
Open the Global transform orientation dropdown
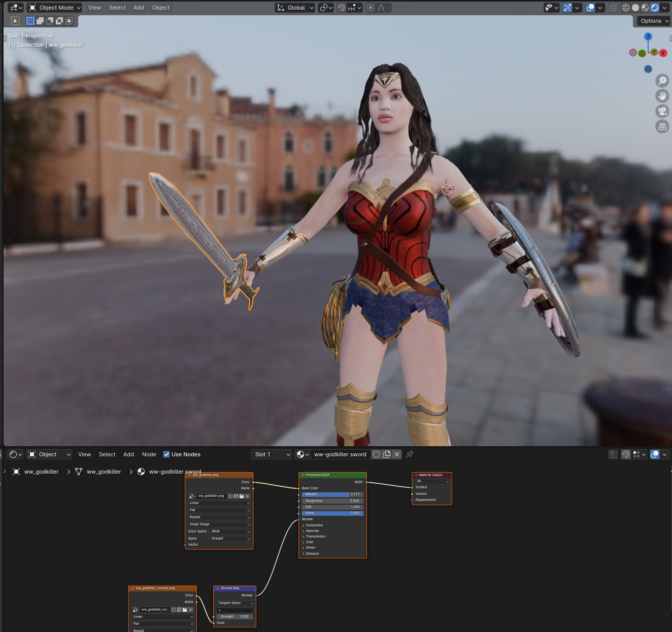coord(295,8)
